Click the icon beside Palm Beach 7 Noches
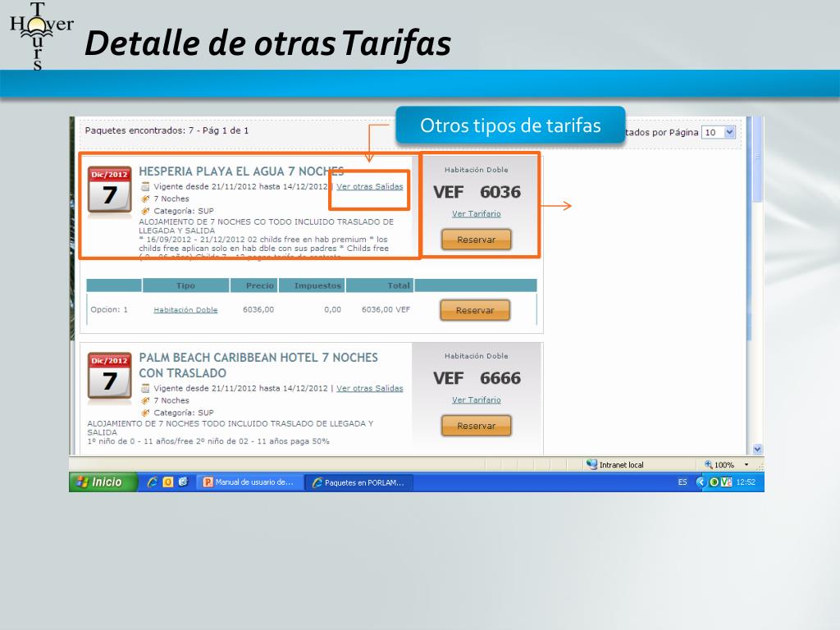This screenshot has height=630, width=840. [x=144, y=400]
